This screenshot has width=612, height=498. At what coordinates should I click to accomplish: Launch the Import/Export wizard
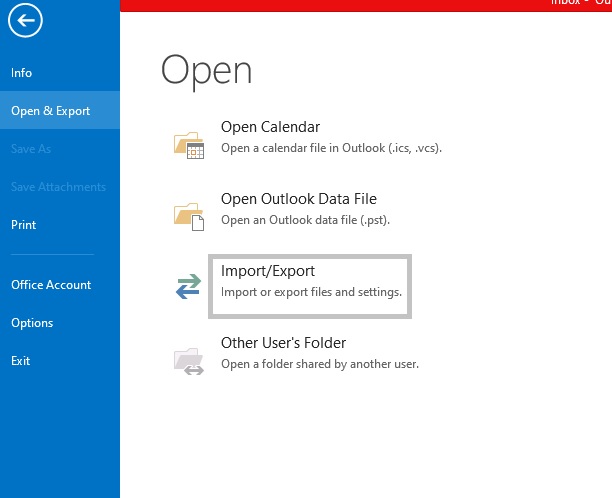pyautogui.click(x=310, y=286)
